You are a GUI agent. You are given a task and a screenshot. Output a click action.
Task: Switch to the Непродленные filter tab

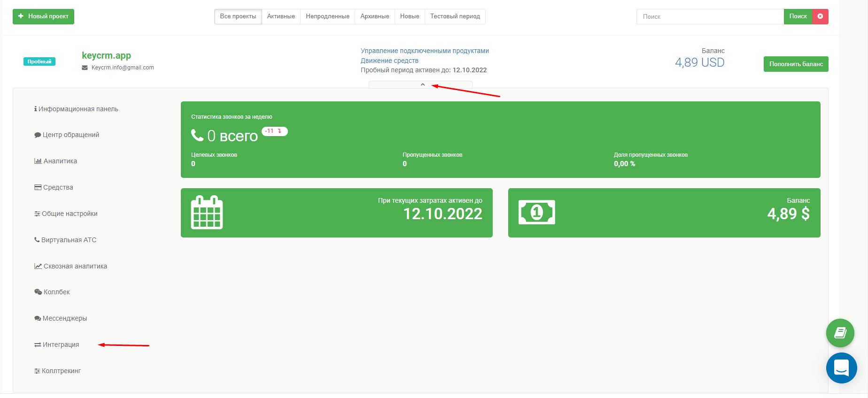point(327,16)
